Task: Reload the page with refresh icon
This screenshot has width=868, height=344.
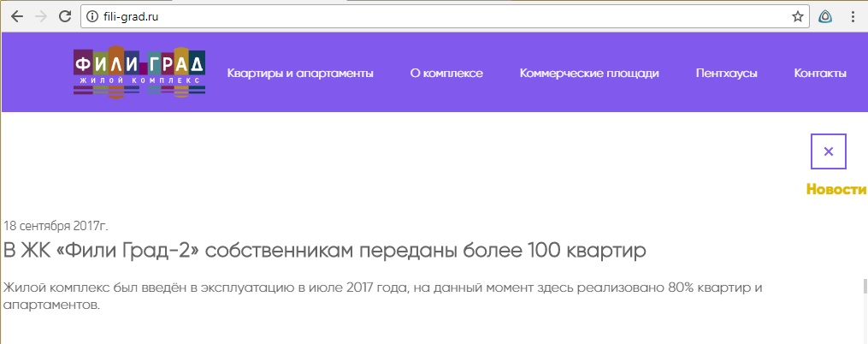Action: pyautogui.click(x=65, y=16)
